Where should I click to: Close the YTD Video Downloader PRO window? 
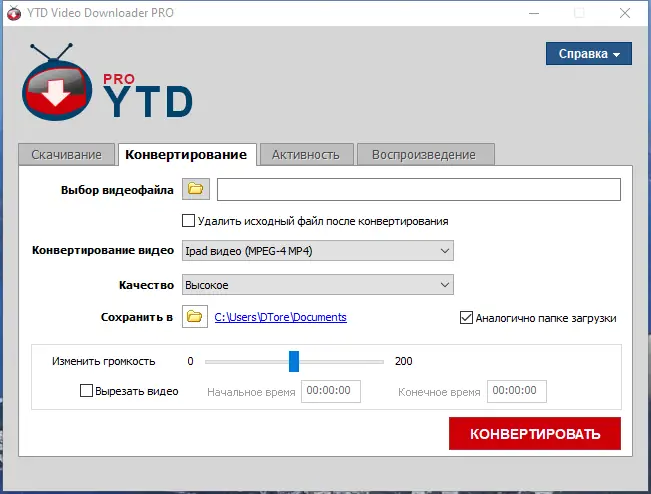625,13
